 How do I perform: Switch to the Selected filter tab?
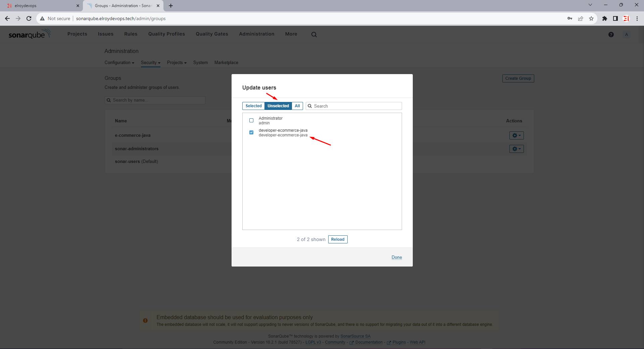(253, 106)
